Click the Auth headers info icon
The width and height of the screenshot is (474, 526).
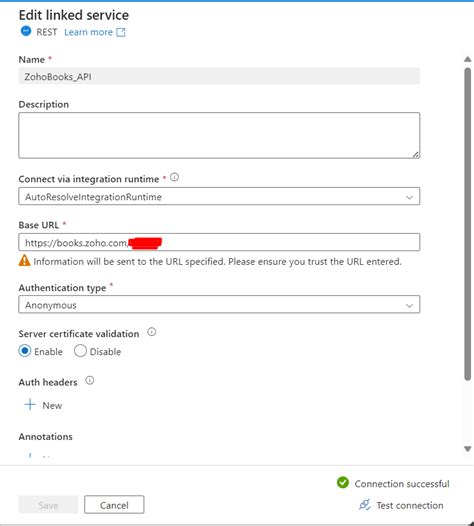click(90, 380)
